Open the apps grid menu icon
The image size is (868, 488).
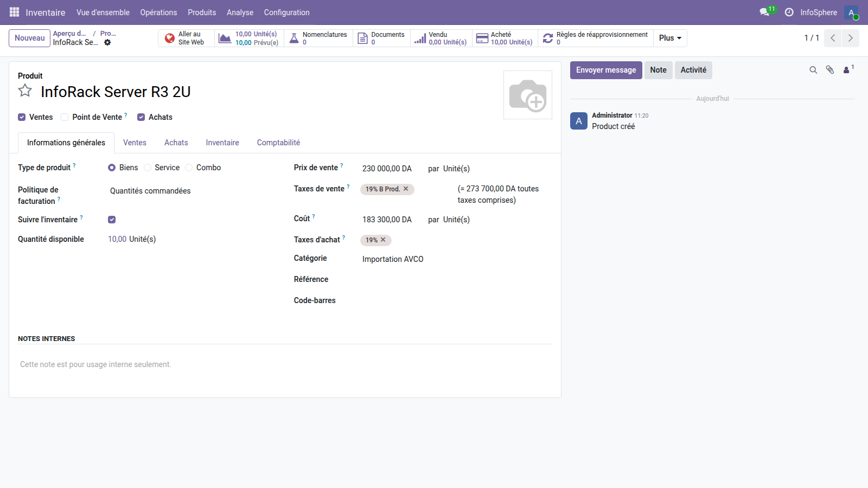tap(14, 12)
